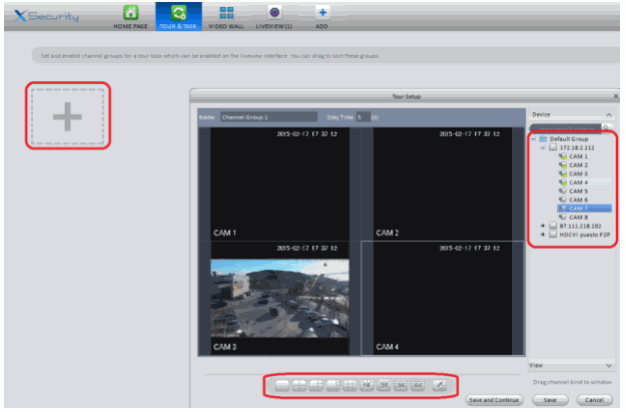Select device 172.18.2.212 in tree
The image size is (626, 412).
click(576, 148)
